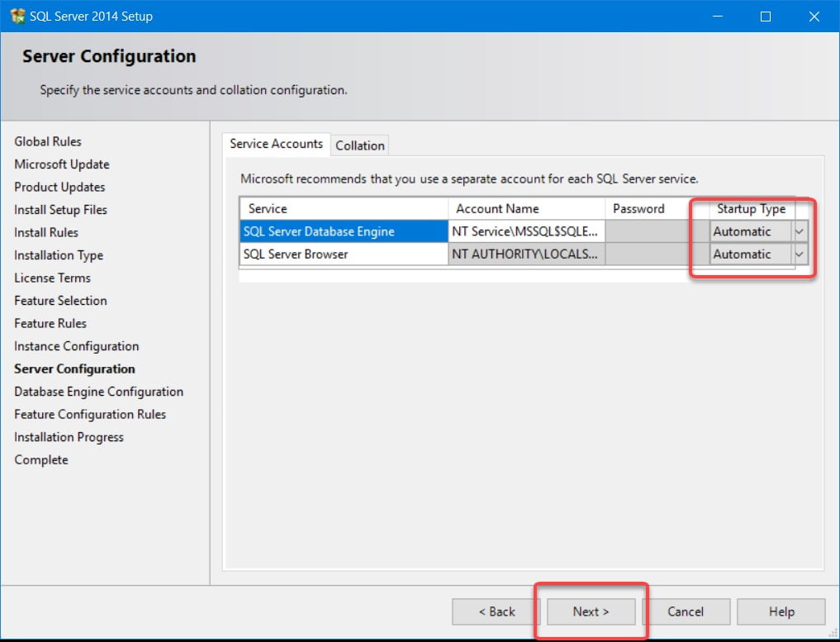840x642 pixels.
Task: Click the NT AUTHORITY\LOCALS... account name cell
Action: coord(527,254)
